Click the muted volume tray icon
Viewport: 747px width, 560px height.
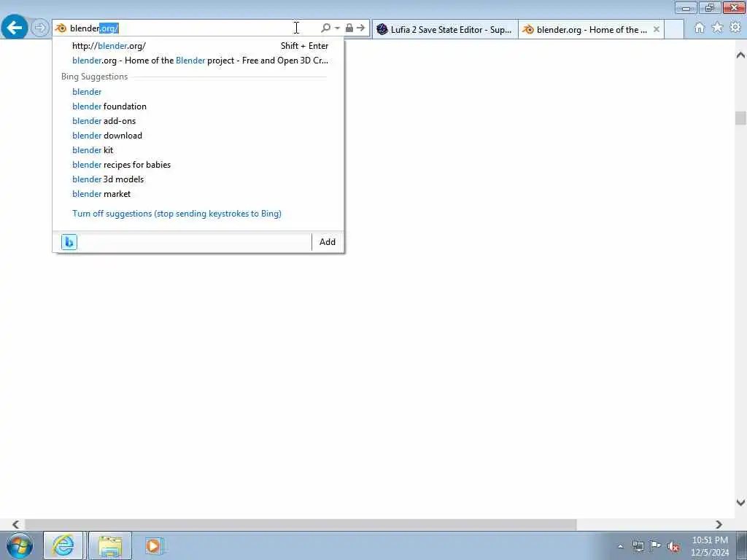coord(673,546)
